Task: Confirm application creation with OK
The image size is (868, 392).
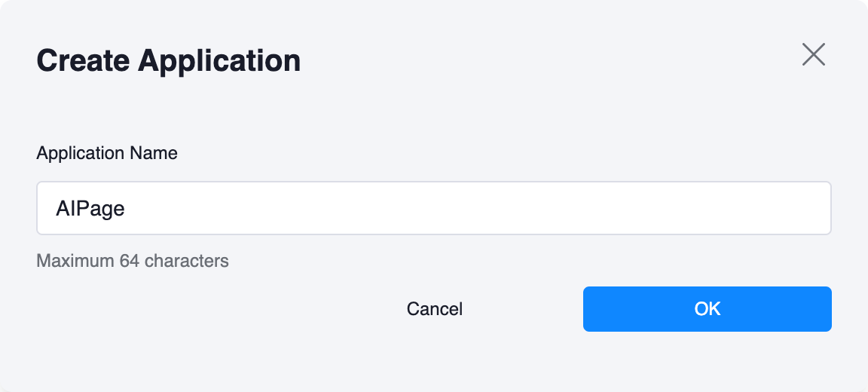Action: point(707,309)
